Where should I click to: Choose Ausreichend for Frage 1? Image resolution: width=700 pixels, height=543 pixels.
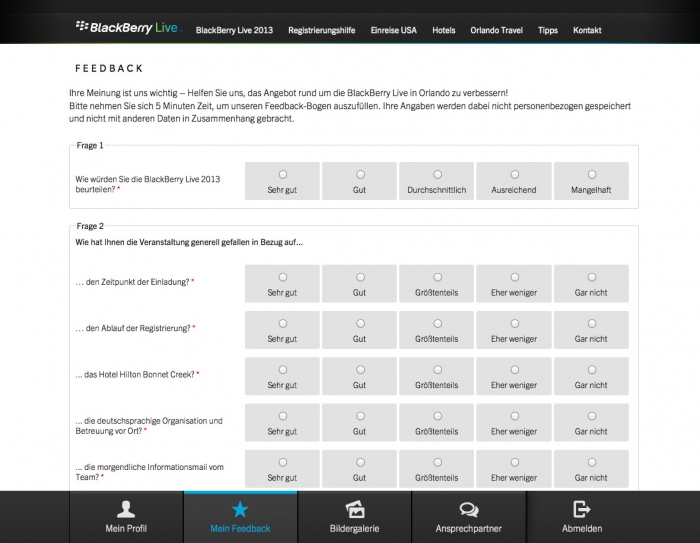pos(515,175)
